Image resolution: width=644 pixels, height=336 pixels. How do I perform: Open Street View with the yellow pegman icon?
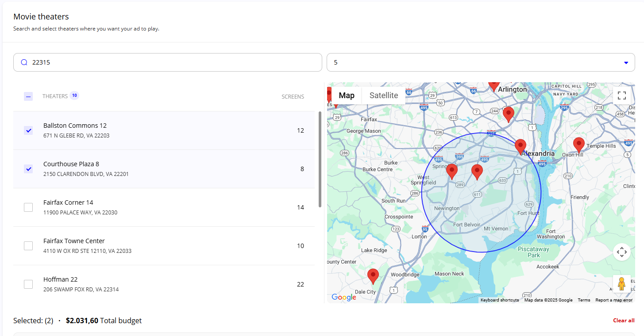click(x=621, y=283)
